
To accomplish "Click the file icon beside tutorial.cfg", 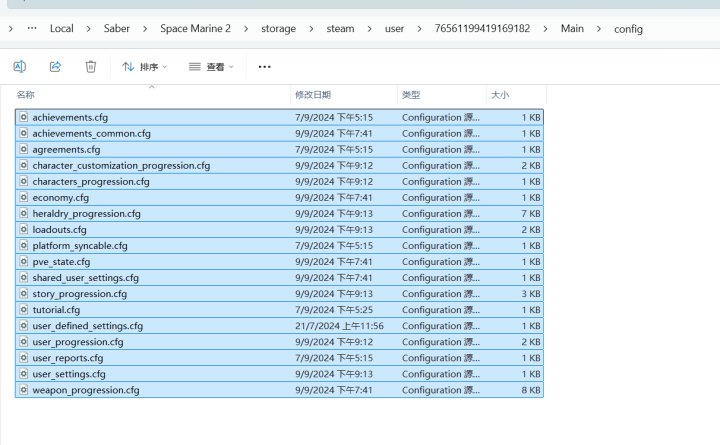I will [x=23, y=310].
